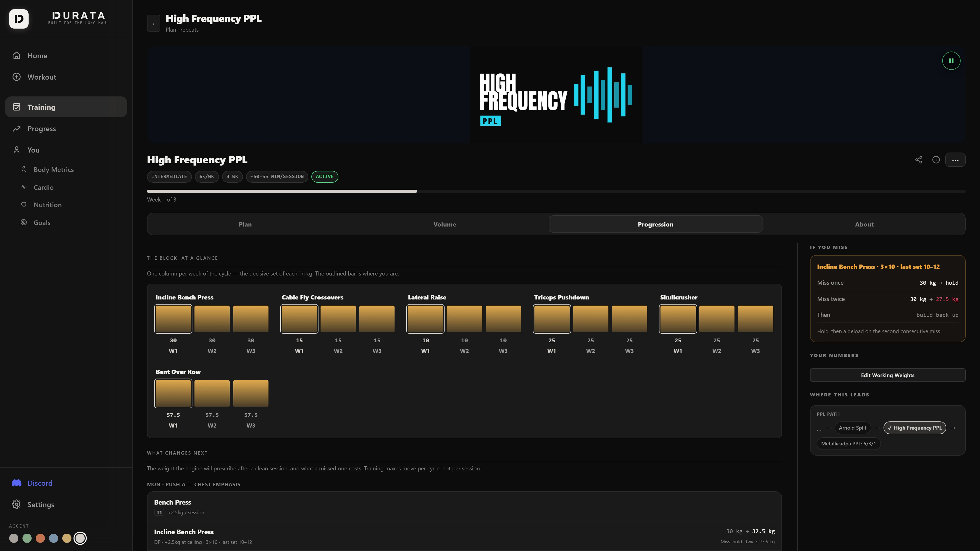Screen dimensions: 980x551
Task: Pause the active plan
Action: 951,61
